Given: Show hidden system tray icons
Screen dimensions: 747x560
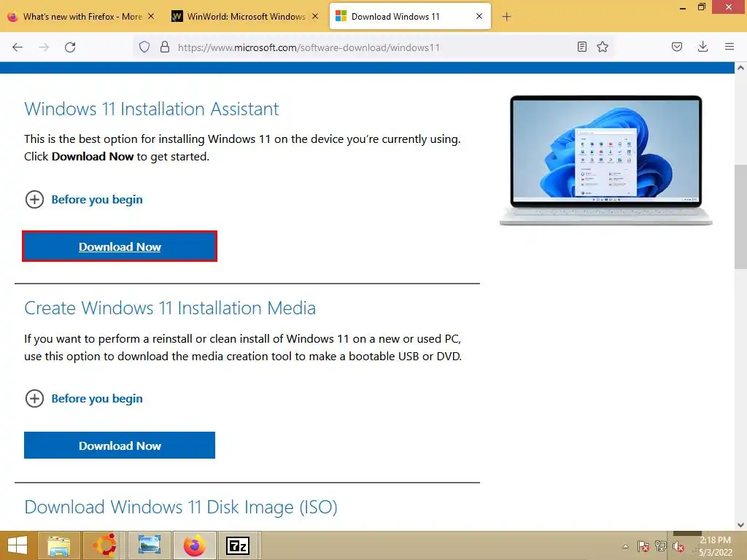Looking at the screenshot, I should 625,546.
